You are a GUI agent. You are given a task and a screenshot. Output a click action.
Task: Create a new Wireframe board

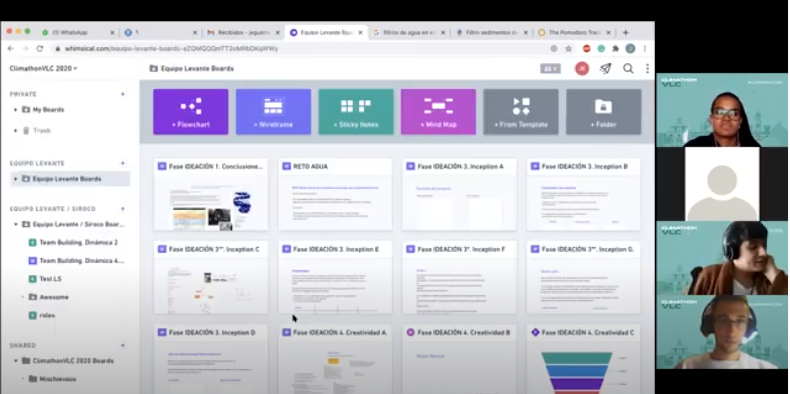[273, 112]
